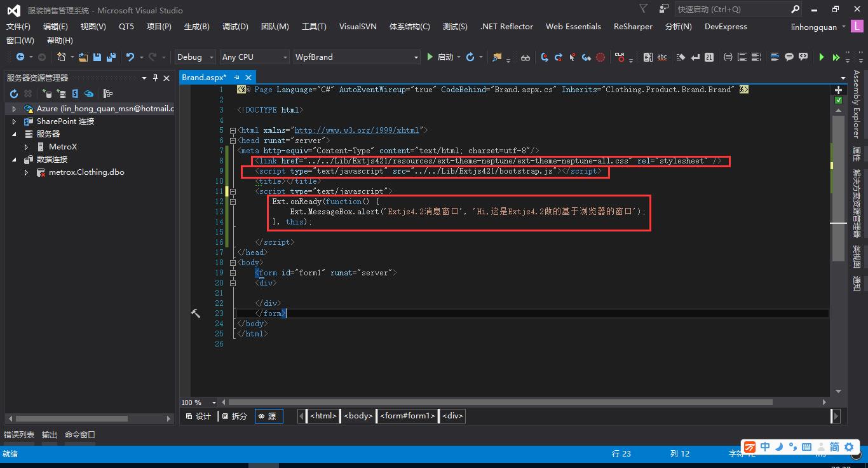This screenshot has width=868, height=468.
Task: Open the 文件(F) menu
Action: (18, 27)
